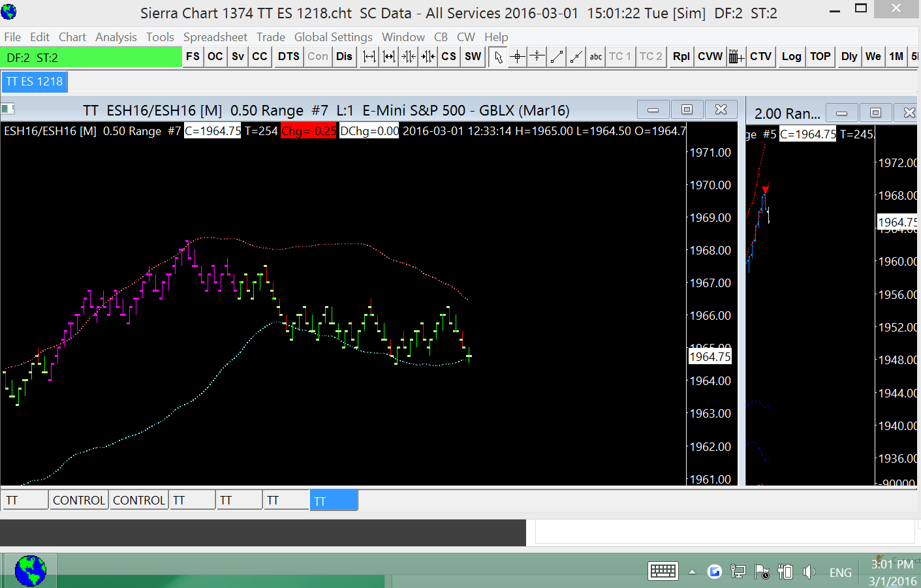Click the OC toolbar button
This screenshot has height=588, width=921.
click(x=215, y=57)
